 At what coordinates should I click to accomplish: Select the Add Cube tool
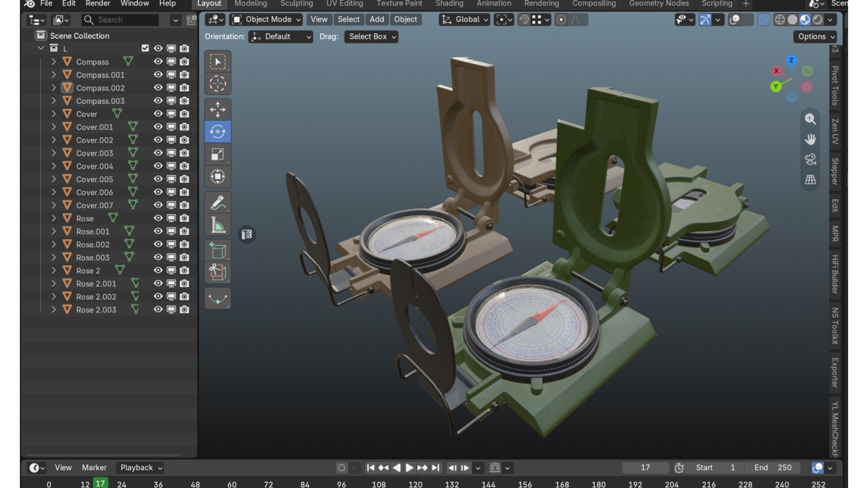[x=217, y=250]
